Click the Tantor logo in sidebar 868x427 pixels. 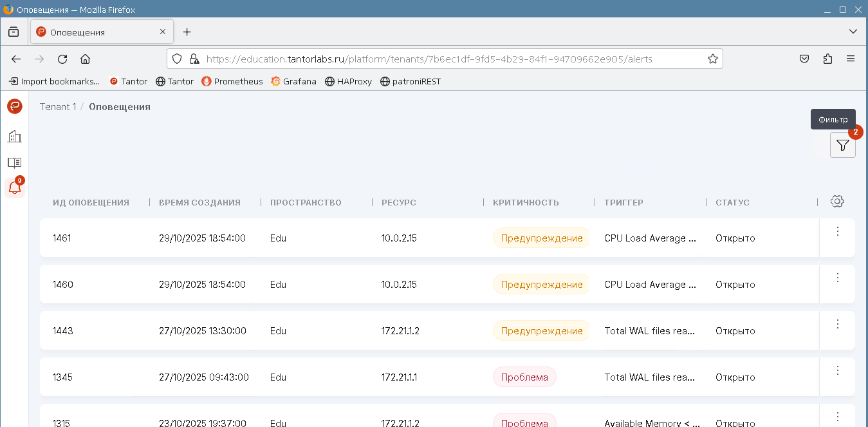(x=14, y=107)
